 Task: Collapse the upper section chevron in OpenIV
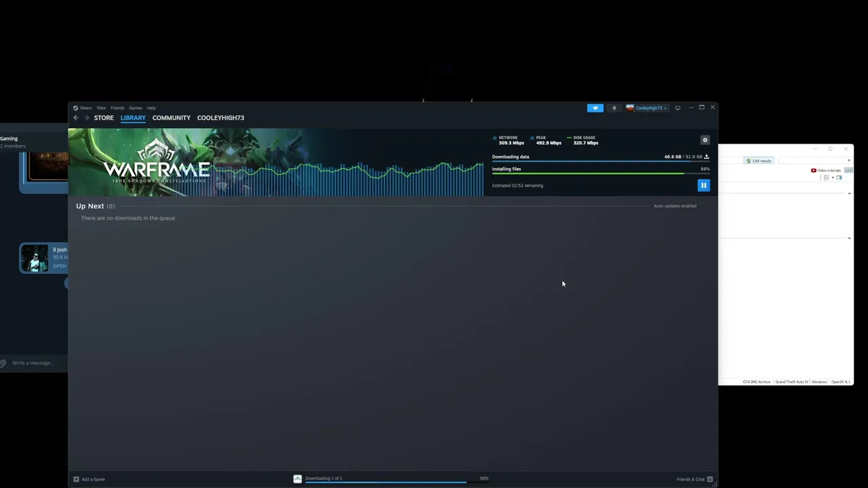coord(849,194)
